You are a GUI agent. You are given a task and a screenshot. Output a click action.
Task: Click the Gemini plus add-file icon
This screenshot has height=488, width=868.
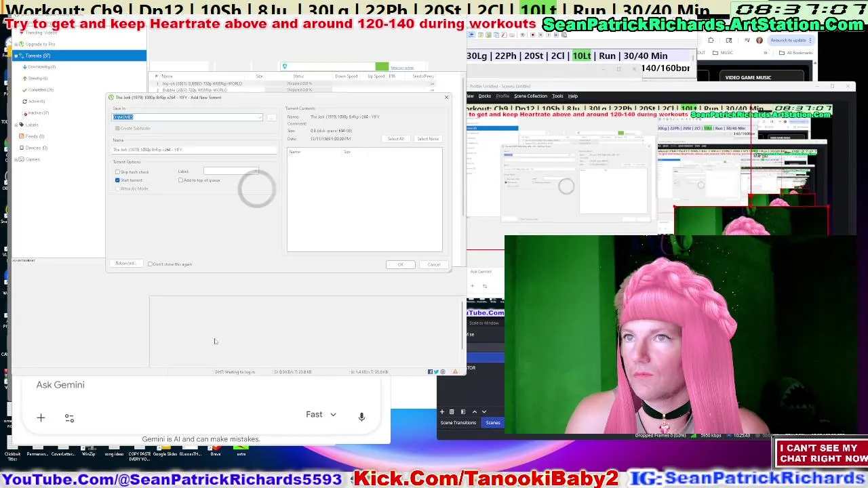(41, 418)
